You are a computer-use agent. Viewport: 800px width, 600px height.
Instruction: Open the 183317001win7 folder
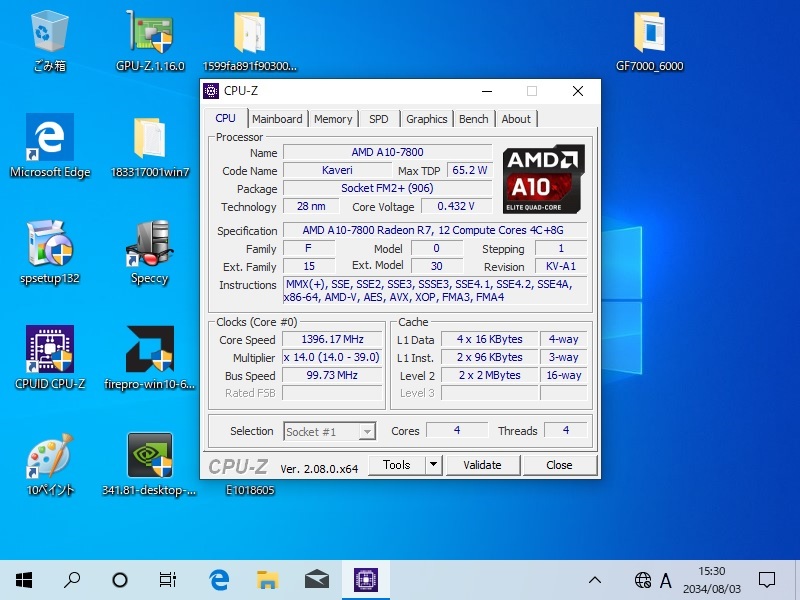(x=150, y=147)
